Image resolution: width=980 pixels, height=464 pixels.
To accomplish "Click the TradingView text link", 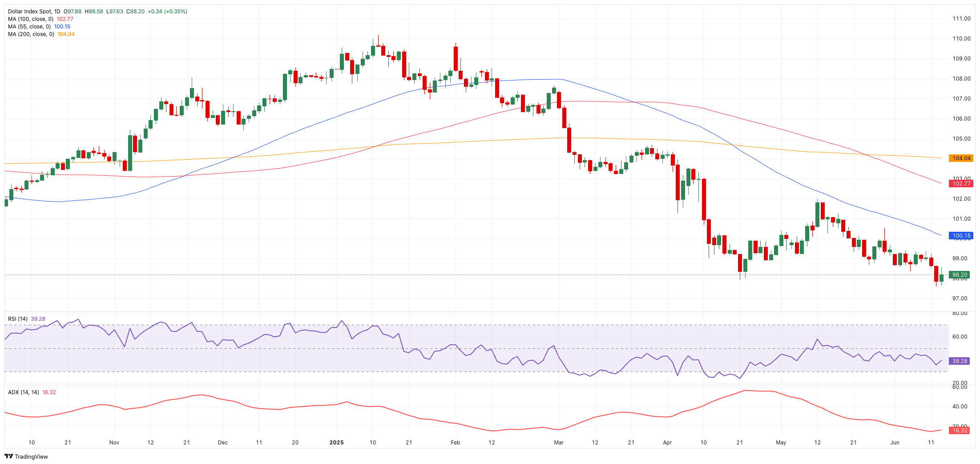I will point(31,457).
